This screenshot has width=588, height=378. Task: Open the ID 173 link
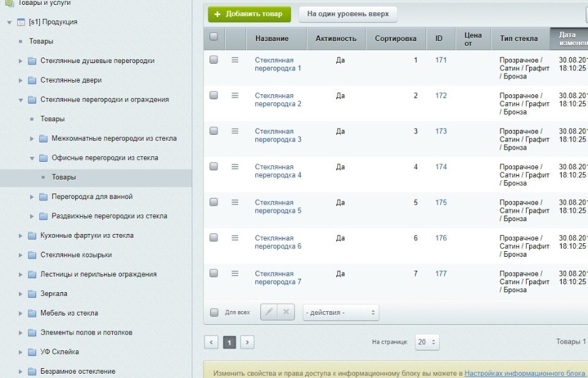pyautogui.click(x=441, y=131)
